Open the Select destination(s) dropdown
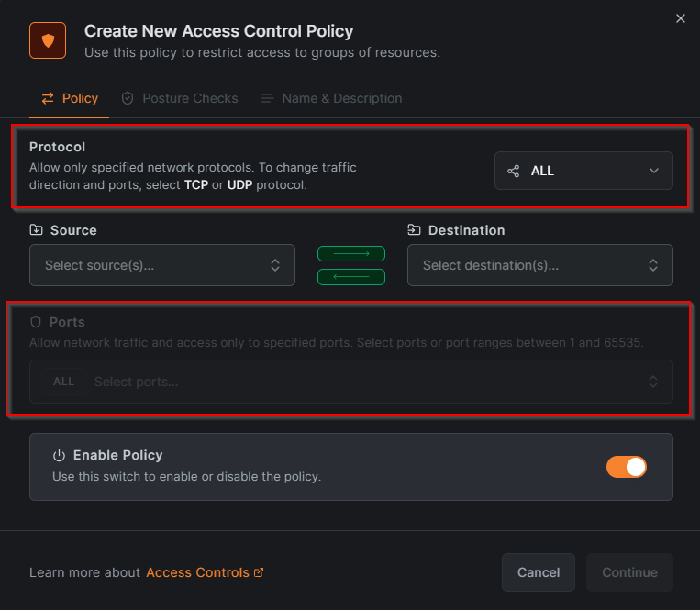This screenshot has height=610, width=700. (539, 265)
